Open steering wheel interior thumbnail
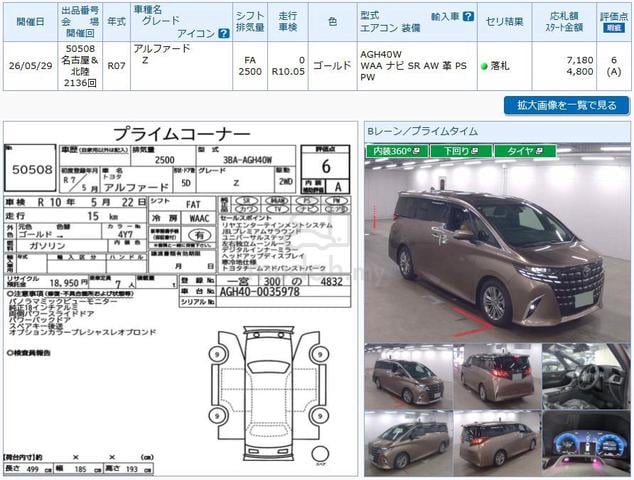This screenshot has width=634, height=480. 586,376
